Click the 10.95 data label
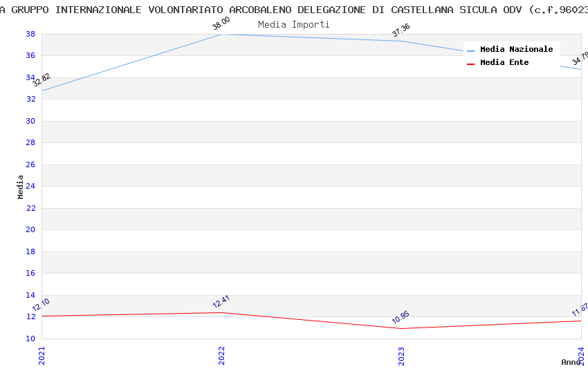The width and height of the screenshot is (588, 380). (401, 318)
